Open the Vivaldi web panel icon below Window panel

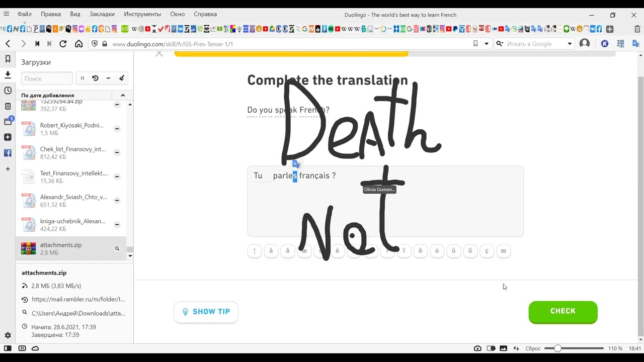[x=8, y=137]
